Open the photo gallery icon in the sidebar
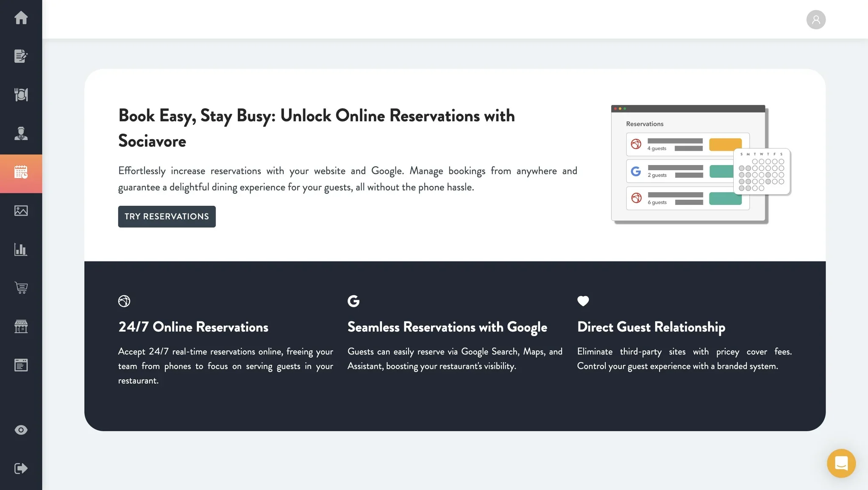This screenshot has height=490, width=868. tap(21, 210)
